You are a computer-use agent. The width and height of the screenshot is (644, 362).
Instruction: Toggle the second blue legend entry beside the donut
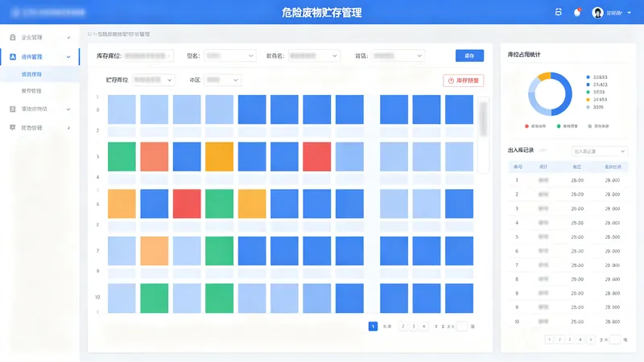[x=597, y=84]
